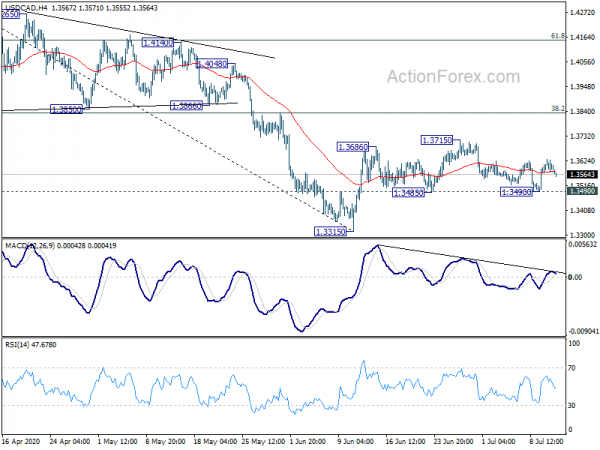Click the 8 Jul 12:00 date label
Image resolution: width=600 pixels, height=450 pixels.
coord(546,441)
